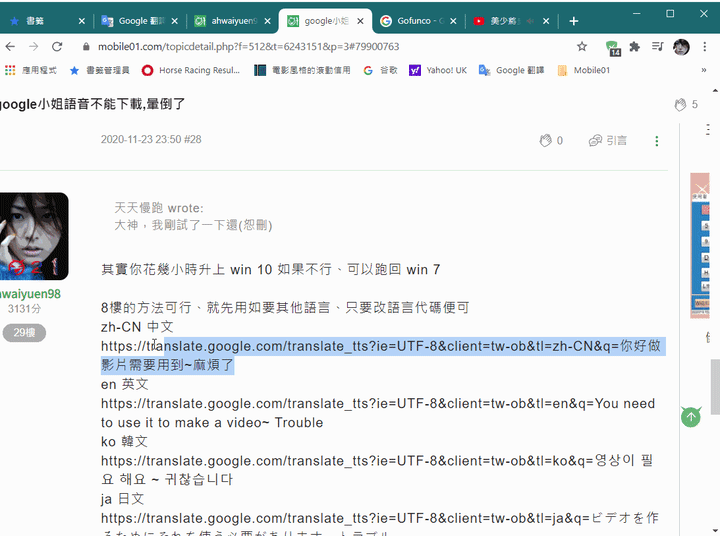Click the en translate_tts URL text

click(x=377, y=413)
